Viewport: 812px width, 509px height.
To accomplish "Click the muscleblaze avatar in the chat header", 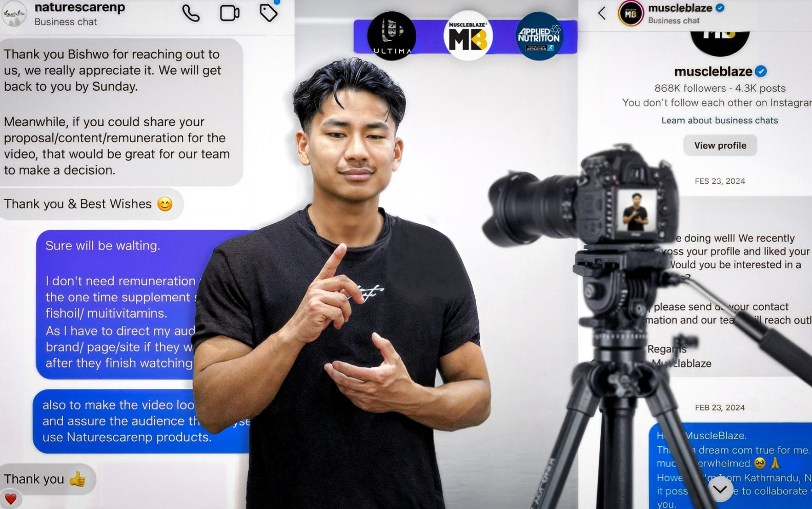I will click(x=631, y=14).
